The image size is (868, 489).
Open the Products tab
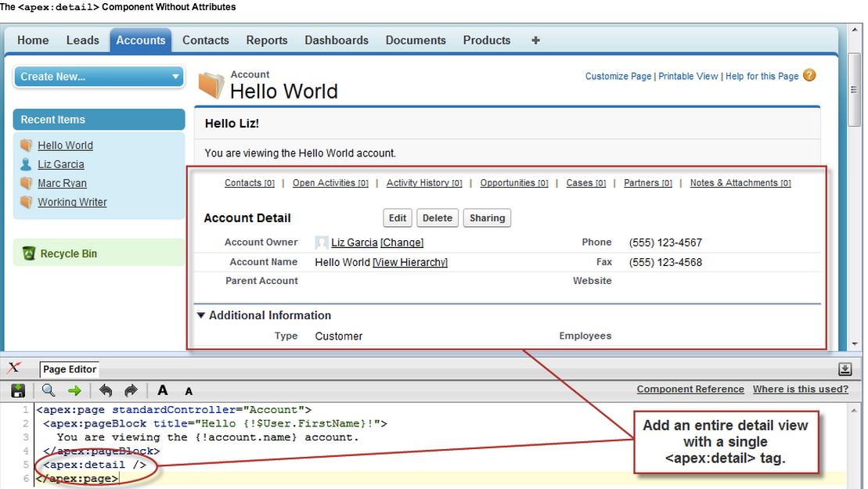coord(487,41)
